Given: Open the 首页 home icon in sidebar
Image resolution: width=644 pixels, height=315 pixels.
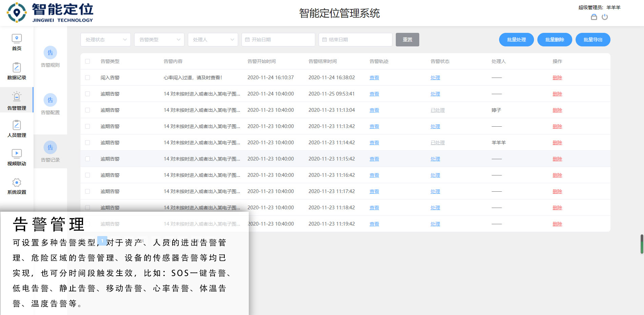Looking at the screenshot, I should pos(17,38).
